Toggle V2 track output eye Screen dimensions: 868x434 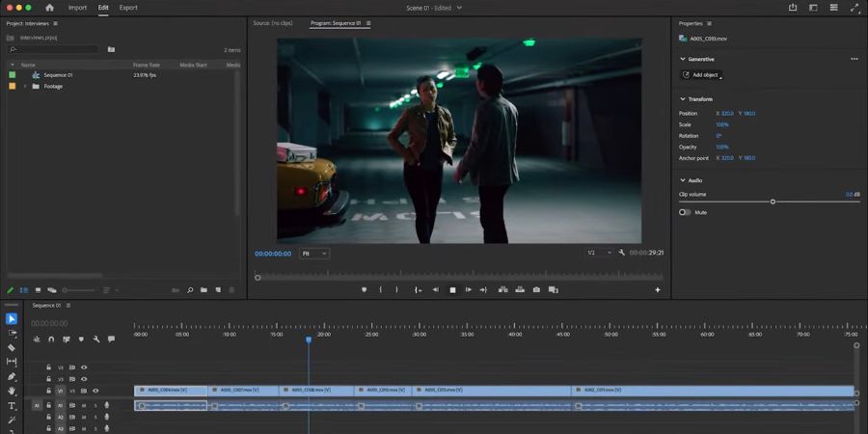tap(84, 379)
